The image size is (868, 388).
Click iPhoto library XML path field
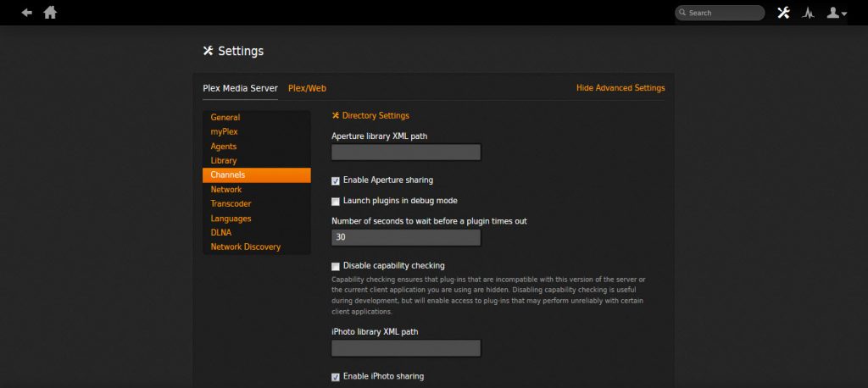pos(406,348)
